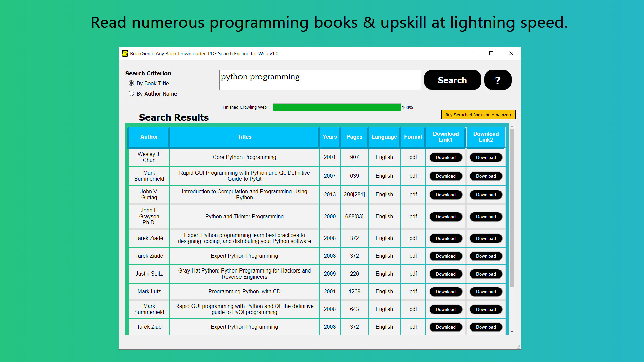Minimize the BookGenie window
Image resolution: width=644 pixels, height=362 pixels.
472,53
